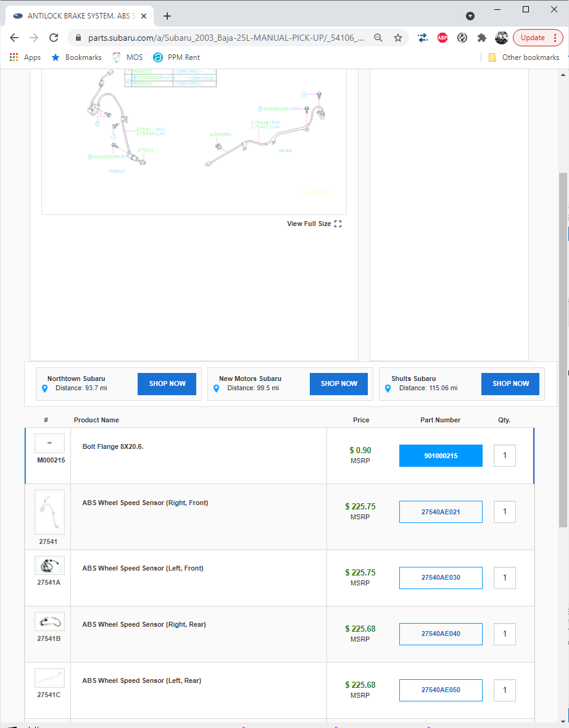The height and width of the screenshot is (728, 569).
Task: Click the tab search dropdown circle
Action: click(470, 16)
